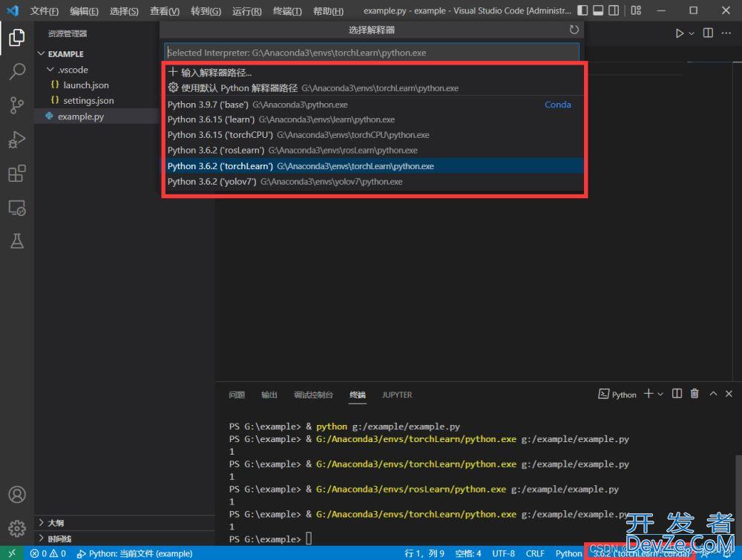Run the Python file play button
This screenshot has height=560, width=742.
679,33
